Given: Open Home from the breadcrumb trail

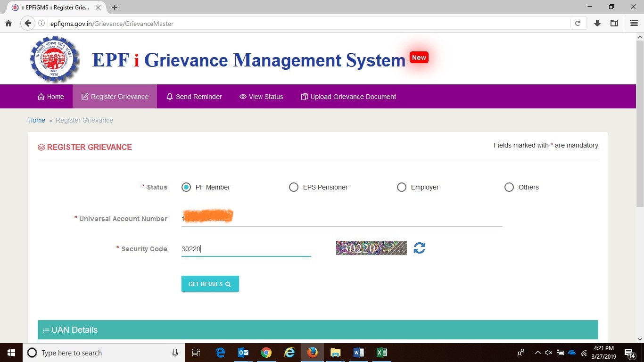Looking at the screenshot, I should 37,120.
